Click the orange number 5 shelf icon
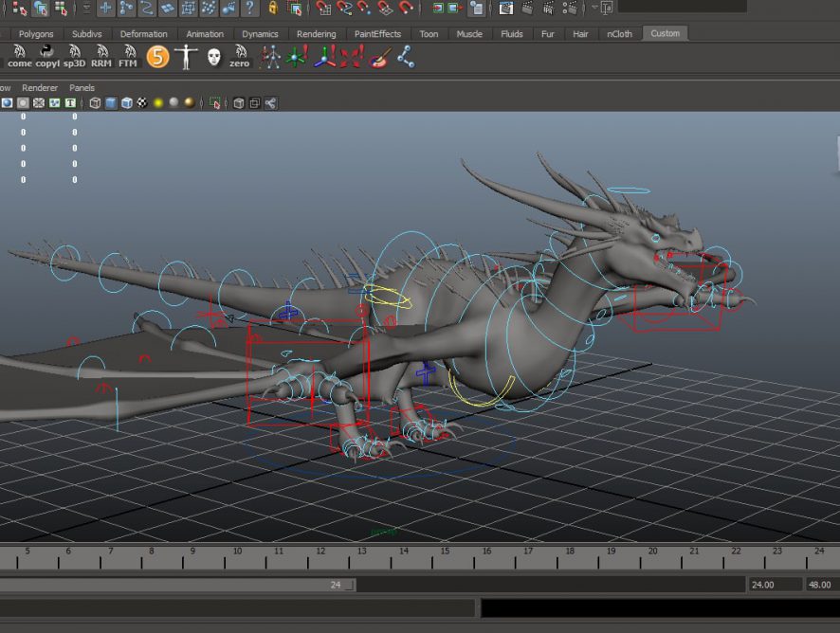840x633 pixels. (x=158, y=57)
